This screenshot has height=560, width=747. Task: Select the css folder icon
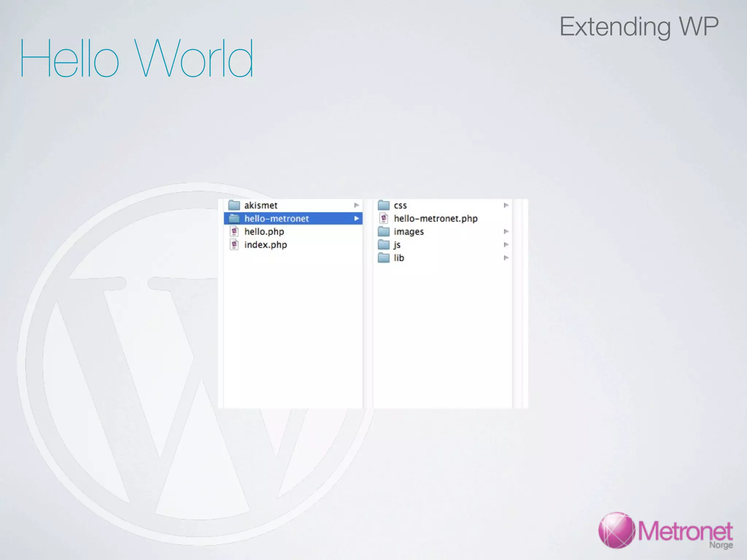pos(383,205)
